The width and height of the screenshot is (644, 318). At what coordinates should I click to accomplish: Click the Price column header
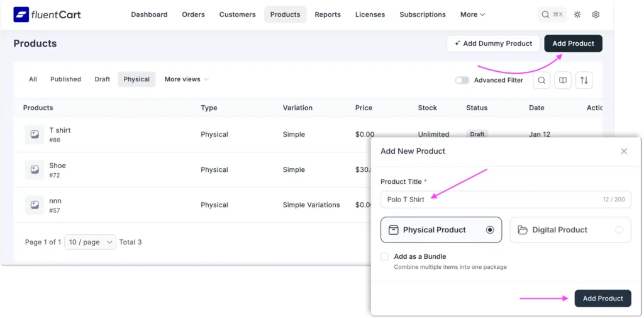click(x=364, y=108)
